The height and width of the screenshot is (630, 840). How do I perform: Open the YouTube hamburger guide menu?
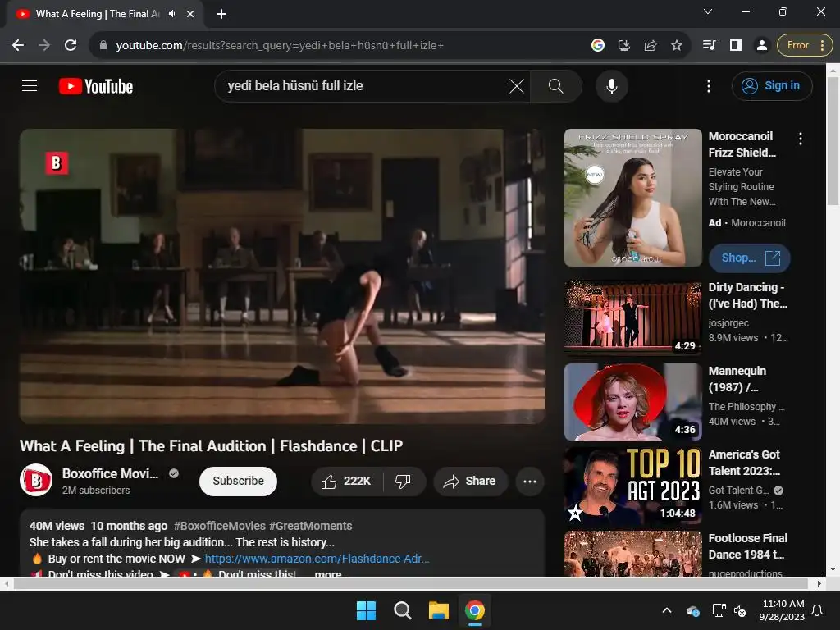tap(30, 85)
